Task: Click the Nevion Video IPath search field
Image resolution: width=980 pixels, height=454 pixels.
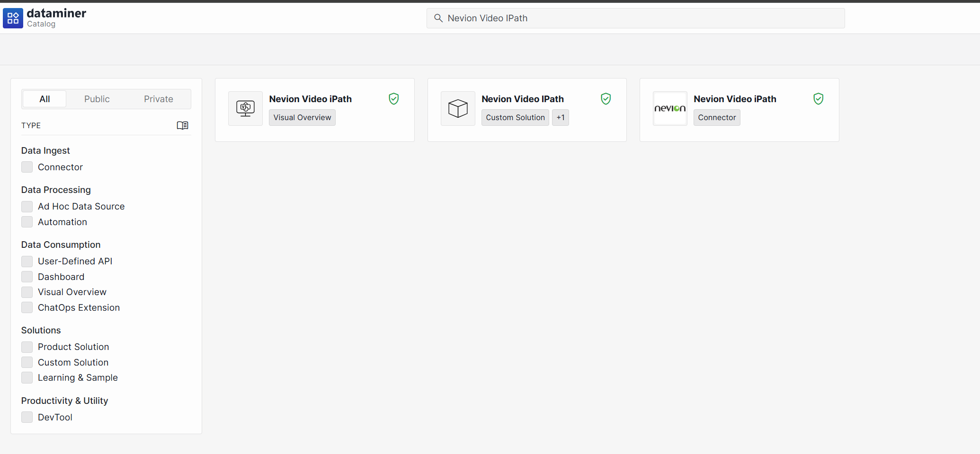Action: 635,18
